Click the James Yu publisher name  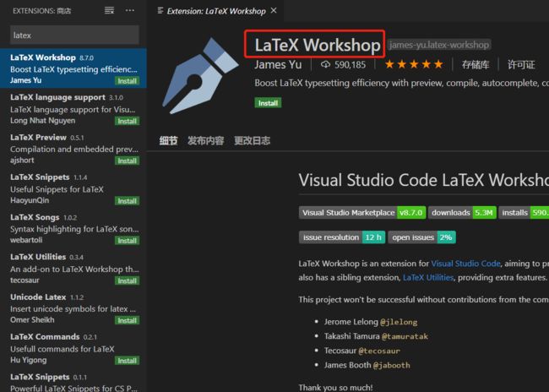[x=278, y=64]
